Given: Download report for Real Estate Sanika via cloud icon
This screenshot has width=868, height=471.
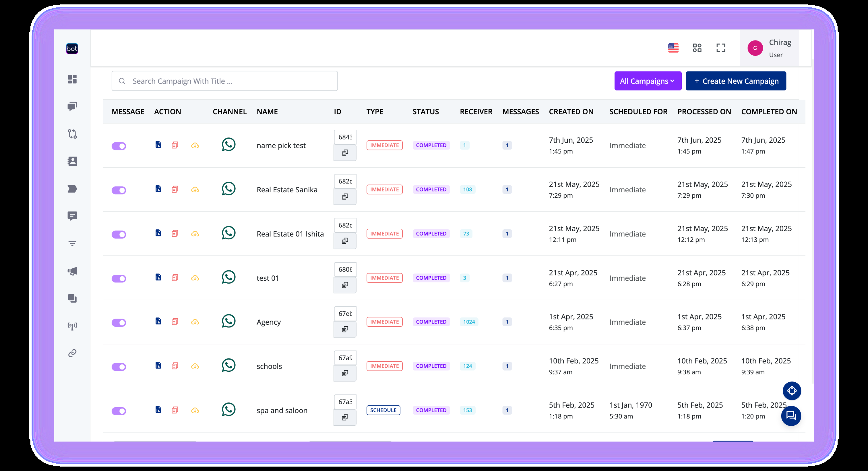Looking at the screenshot, I should 195,190.
